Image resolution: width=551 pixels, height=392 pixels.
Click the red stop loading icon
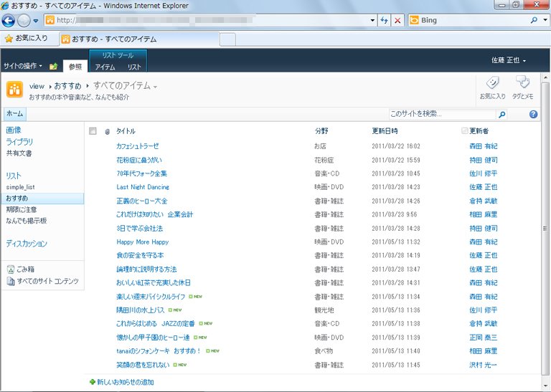[397, 20]
